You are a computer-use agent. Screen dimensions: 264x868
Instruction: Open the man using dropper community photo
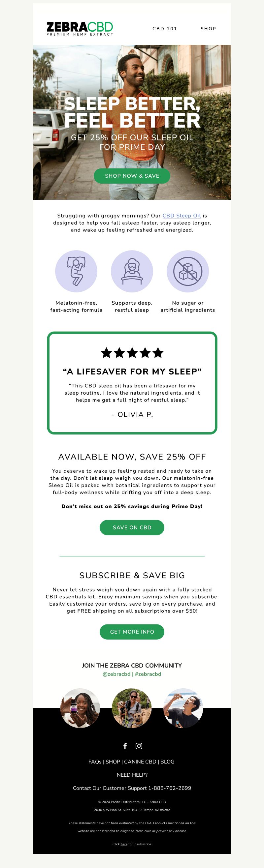(x=183, y=708)
